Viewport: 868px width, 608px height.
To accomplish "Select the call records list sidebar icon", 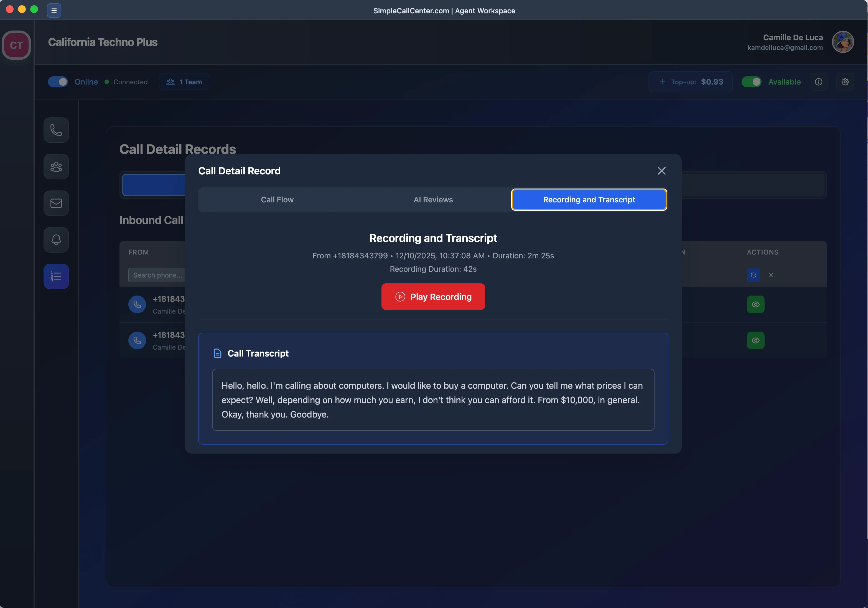I will coord(56,276).
